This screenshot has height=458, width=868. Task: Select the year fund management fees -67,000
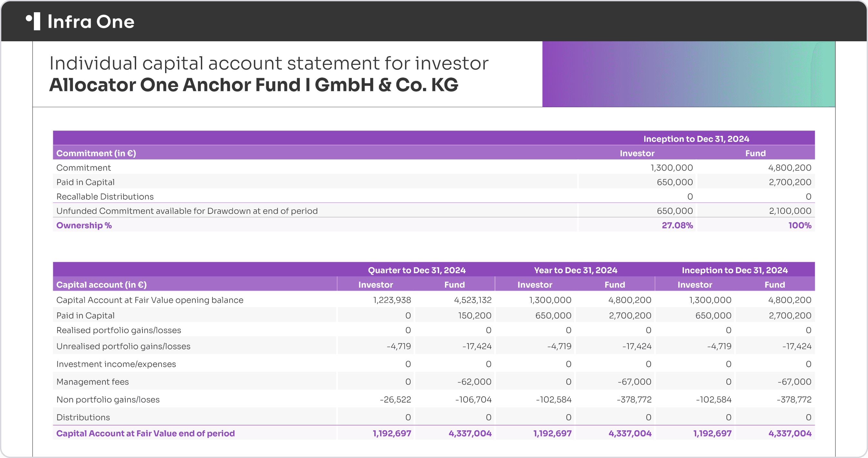pos(635,382)
